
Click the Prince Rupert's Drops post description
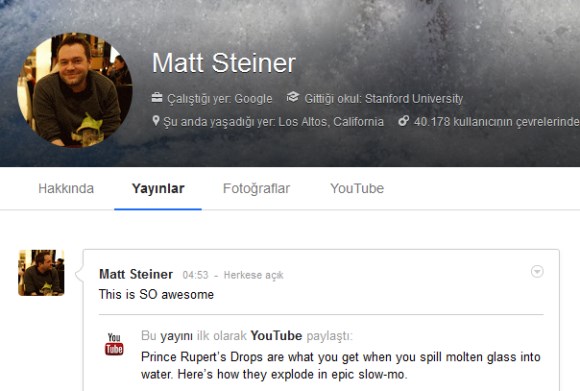coord(341,365)
